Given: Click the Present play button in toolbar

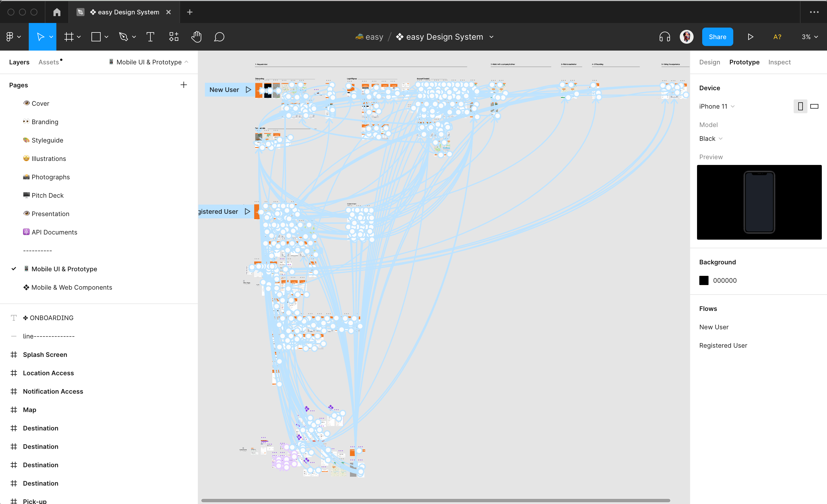Looking at the screenshot, I should [x=751, y=37].
